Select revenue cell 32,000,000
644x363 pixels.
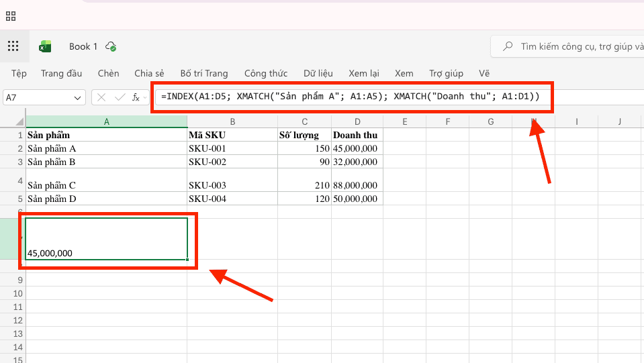[357, 162]
